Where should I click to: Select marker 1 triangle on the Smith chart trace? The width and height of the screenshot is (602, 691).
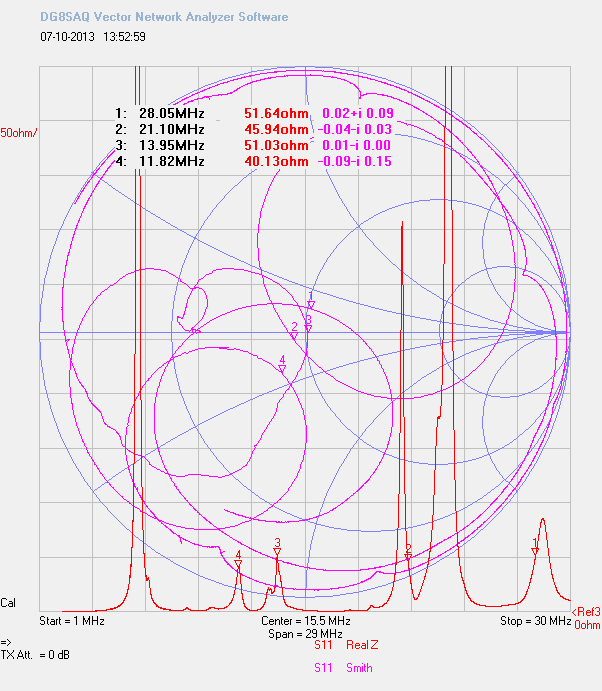pos(311,305)
